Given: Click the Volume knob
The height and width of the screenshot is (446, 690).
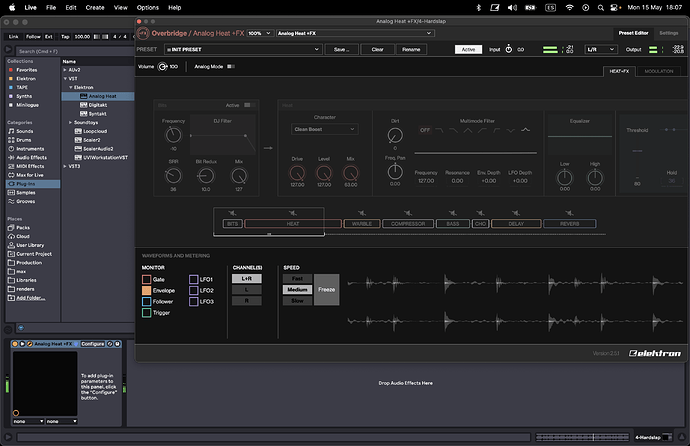Looking at the screenshot, I should (x=163, y=67).
